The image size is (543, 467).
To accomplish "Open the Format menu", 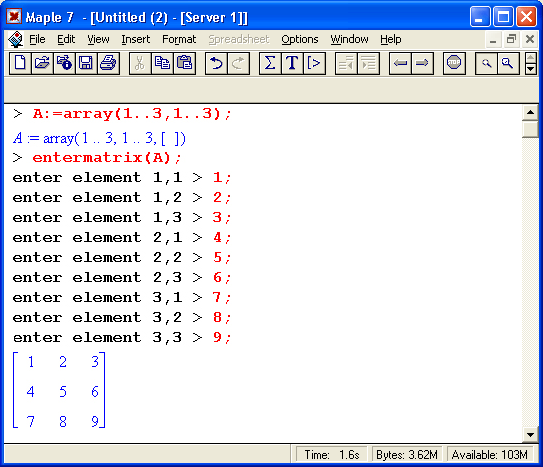I will [x=179, y=39].
